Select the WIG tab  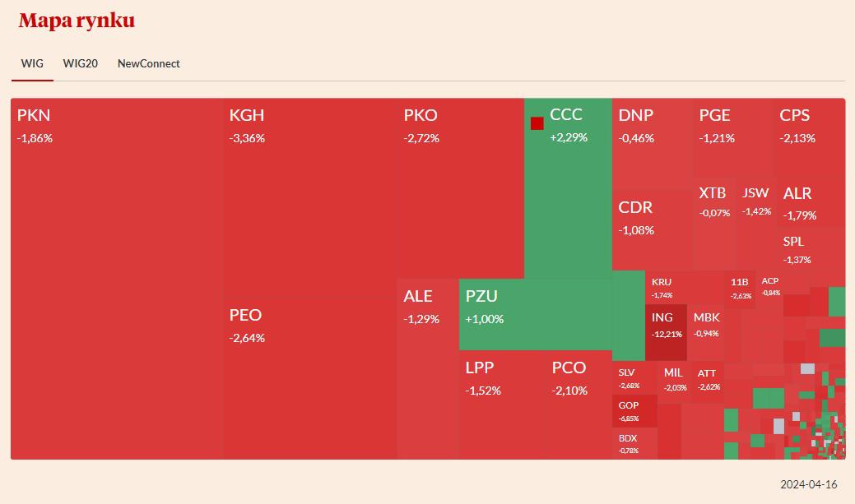pos(32,64)
